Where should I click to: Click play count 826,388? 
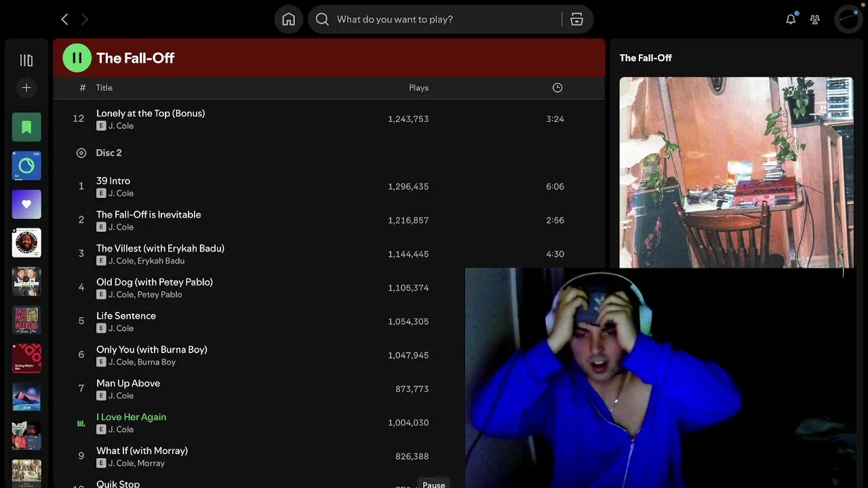coord(412,457)
